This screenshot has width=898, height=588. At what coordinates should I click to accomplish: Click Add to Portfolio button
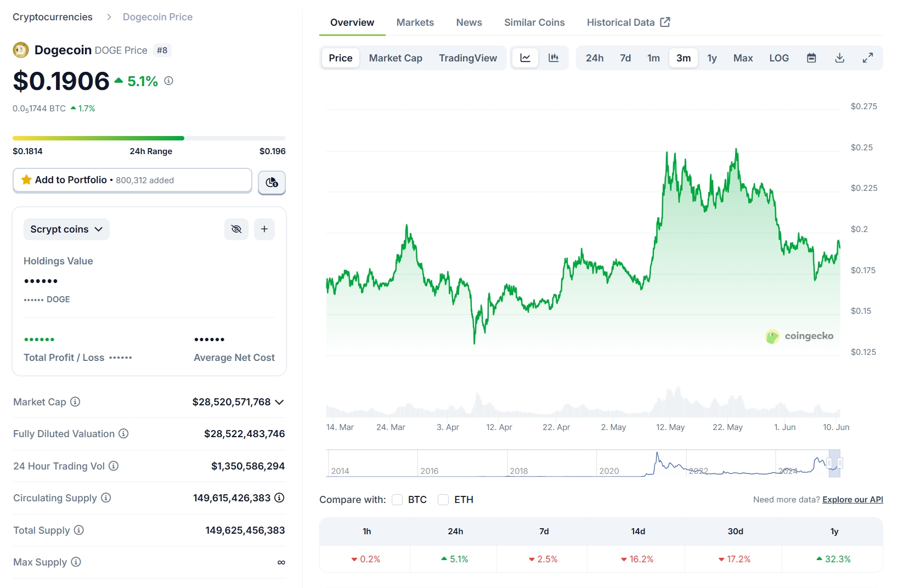point(132,180)
